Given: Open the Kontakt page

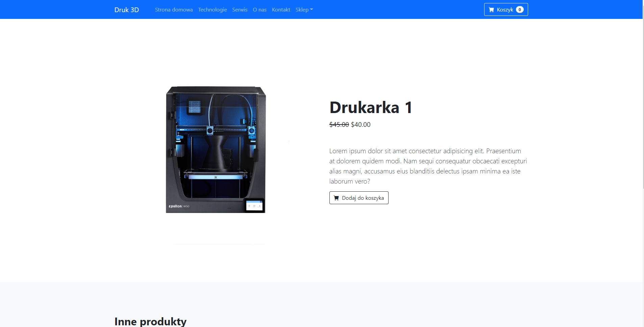Looking at the screenshot, I should pos(281,9).
